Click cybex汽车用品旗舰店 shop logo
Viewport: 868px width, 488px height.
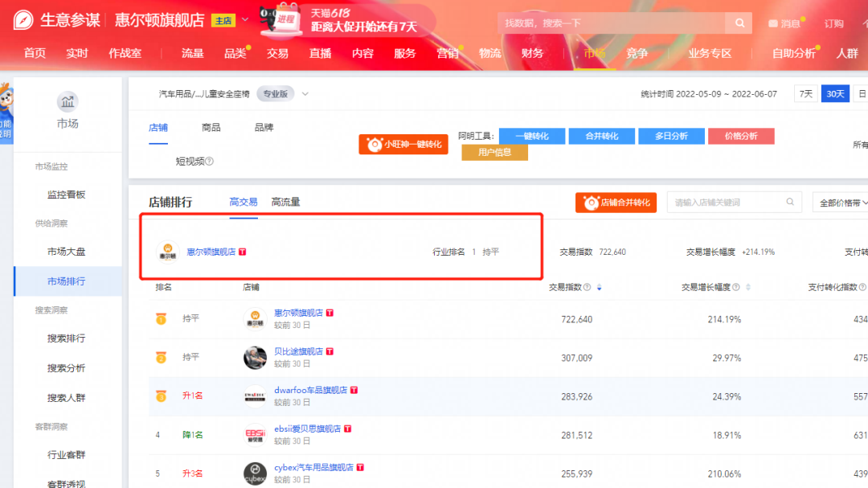[255, 474]
